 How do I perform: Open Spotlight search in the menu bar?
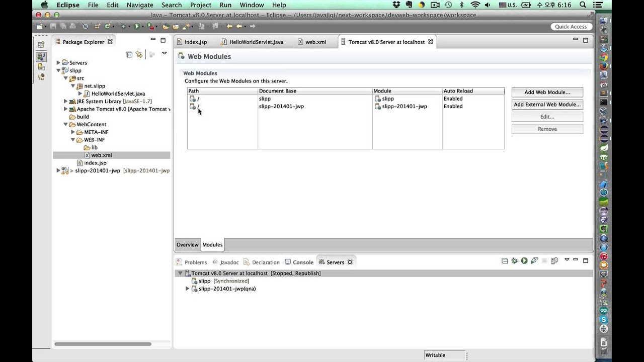(x=583, y=5)
